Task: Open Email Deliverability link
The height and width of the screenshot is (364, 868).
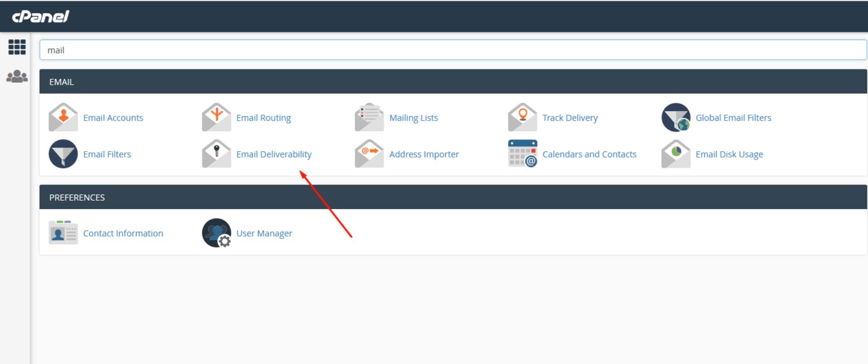Action: point(274,154)
